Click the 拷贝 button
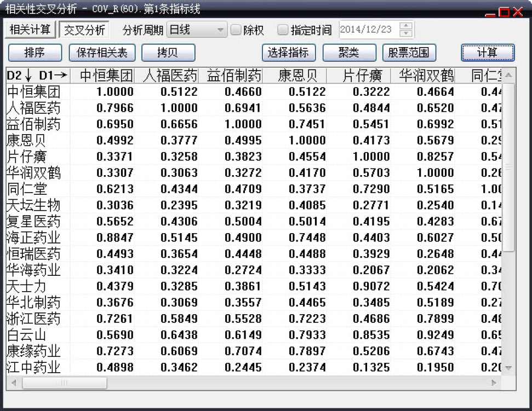The width and height of the screenshot is (532, 411). coord(168,53)
